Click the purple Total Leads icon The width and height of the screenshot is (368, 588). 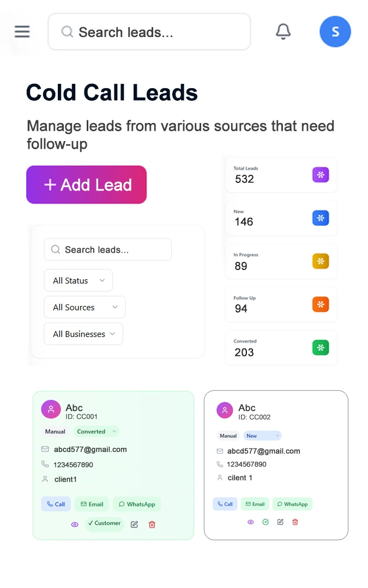tap(321, 175)
